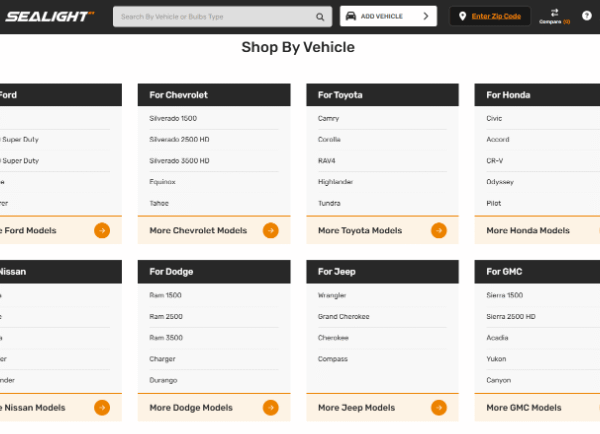
Task: Choose Pilot model
Action: (x=494, y=203)
